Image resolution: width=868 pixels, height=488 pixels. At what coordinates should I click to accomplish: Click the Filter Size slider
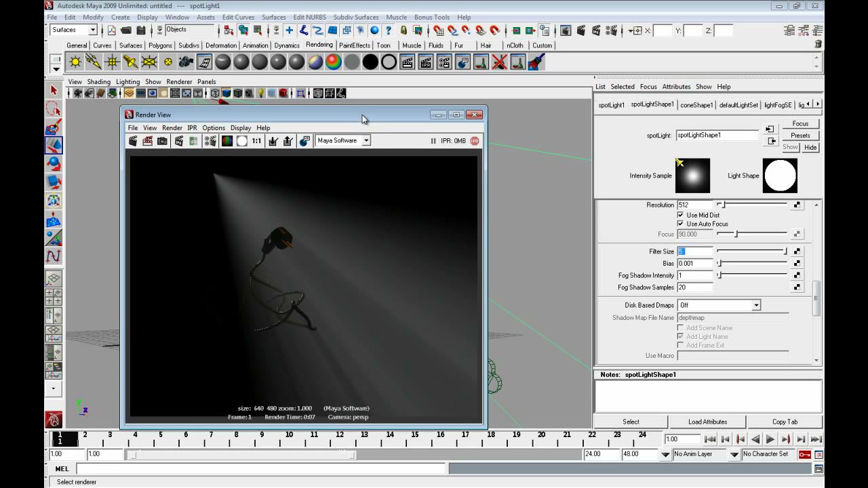[x=752, y=251]
